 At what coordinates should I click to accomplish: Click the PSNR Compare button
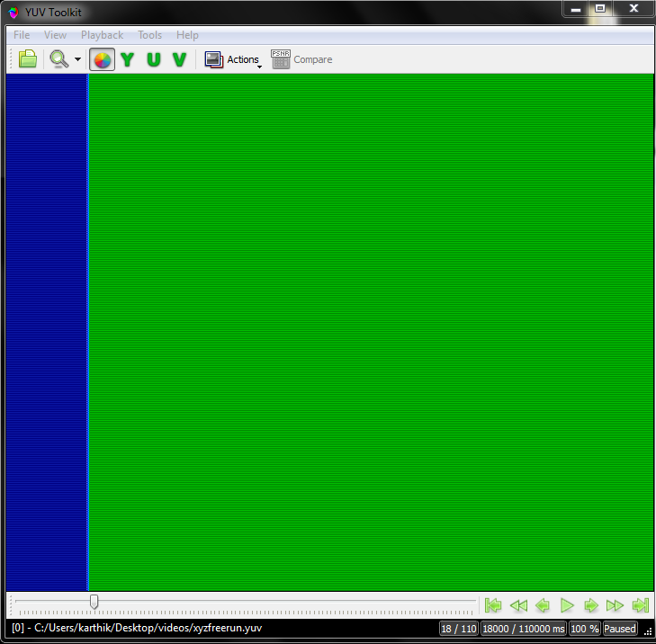coord(301,59)
